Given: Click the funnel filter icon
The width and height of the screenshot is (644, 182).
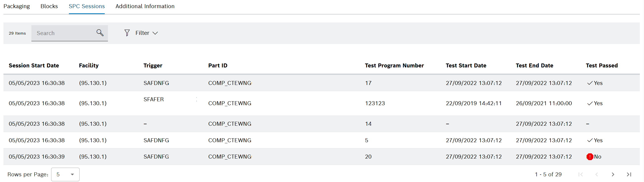Looking at the screenshot, I should [x=127, y=33].
